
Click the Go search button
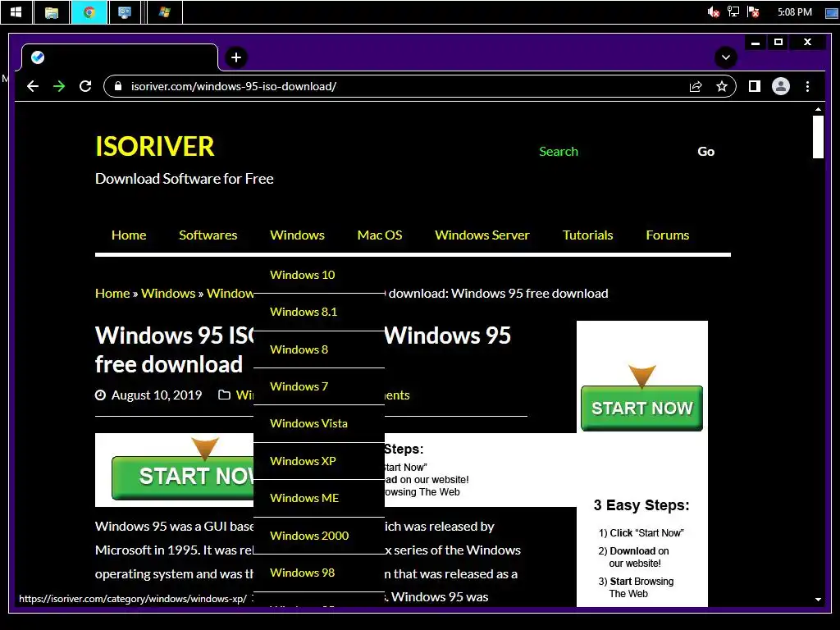(x=705, y=152)
